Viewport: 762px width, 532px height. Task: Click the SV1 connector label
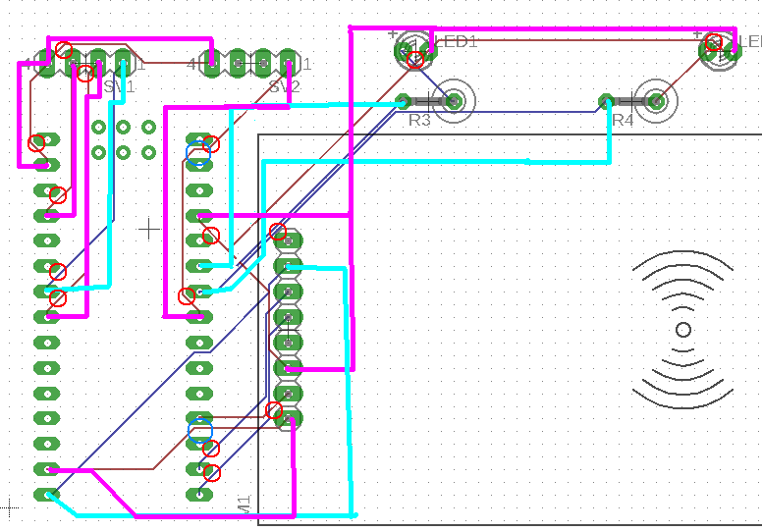118,87
